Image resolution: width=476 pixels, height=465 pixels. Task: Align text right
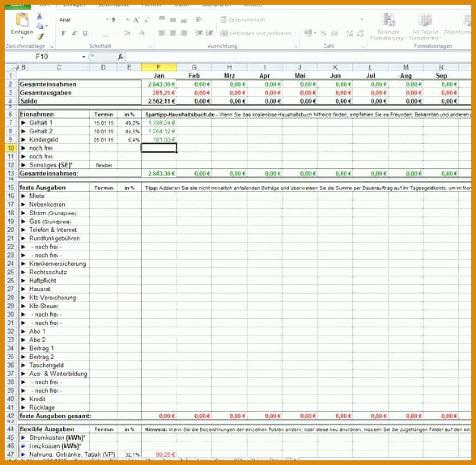click(183, 33)
